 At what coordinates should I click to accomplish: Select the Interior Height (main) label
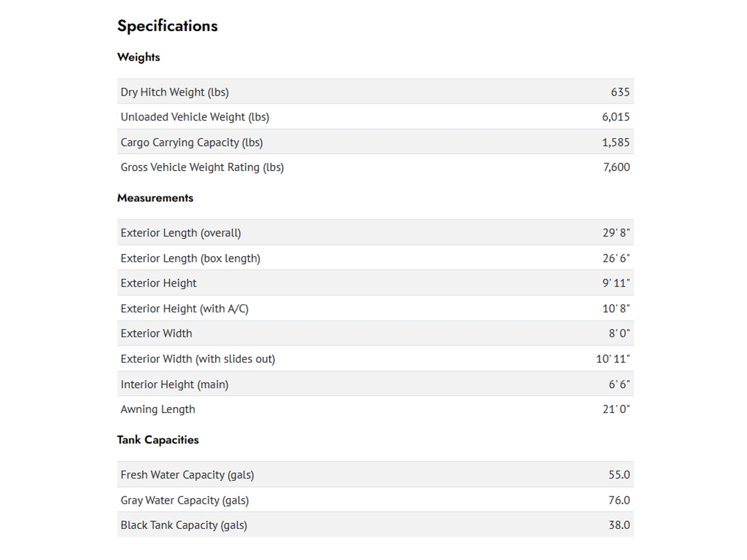(174, 385)
